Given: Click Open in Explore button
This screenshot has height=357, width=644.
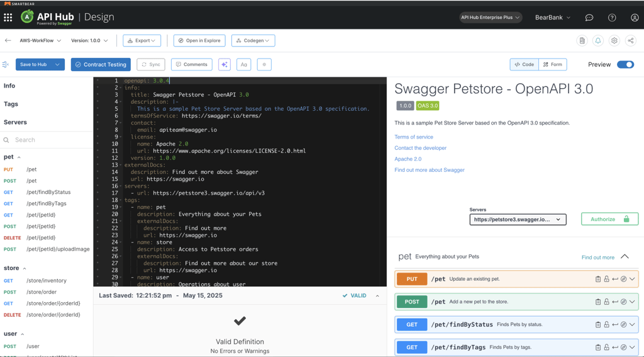Looking at the screenshot, I should [199, 41].
